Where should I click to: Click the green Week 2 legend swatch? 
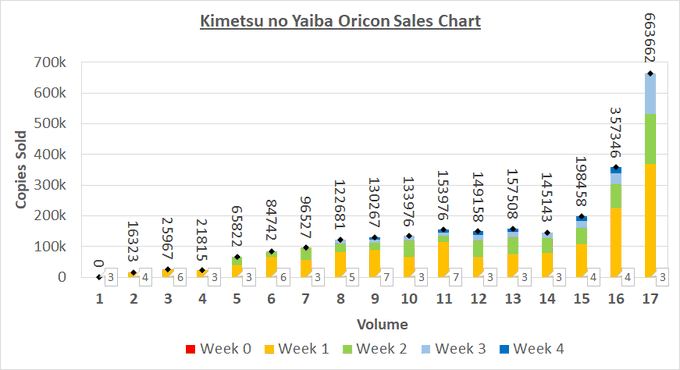[347, 349]
